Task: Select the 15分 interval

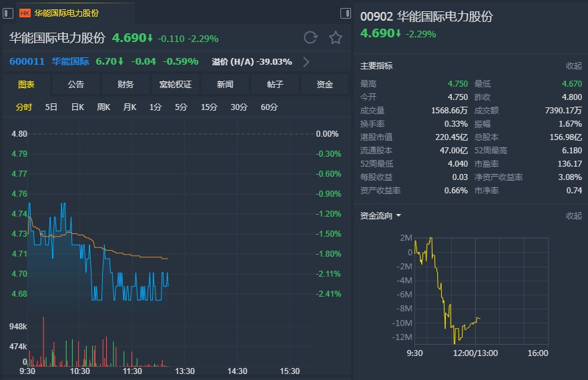Action: [x=209, y=107]
